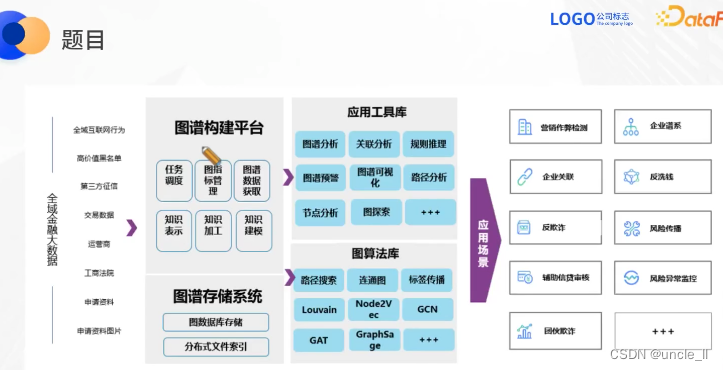Screen dimensions: 723x370
Task: Click the orange DataFun logo
Action: coord(689,17)
